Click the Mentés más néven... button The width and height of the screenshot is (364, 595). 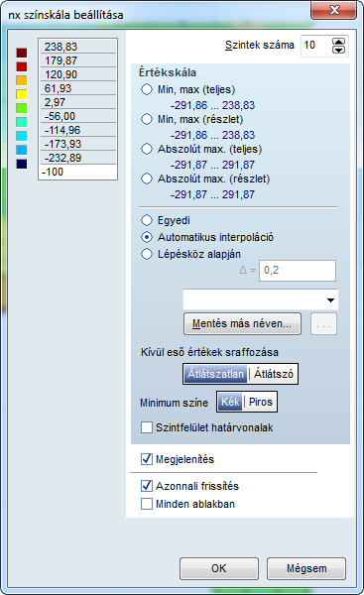pos(242,323)
